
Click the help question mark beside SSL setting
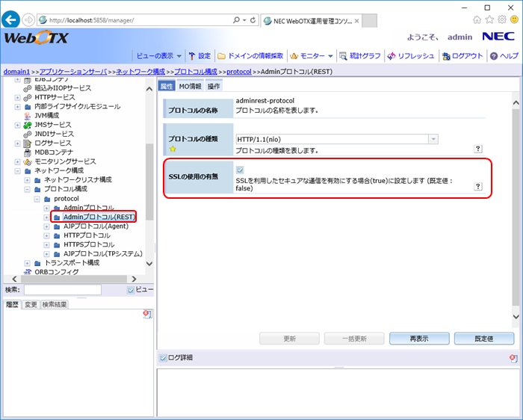tap(478, 186)
